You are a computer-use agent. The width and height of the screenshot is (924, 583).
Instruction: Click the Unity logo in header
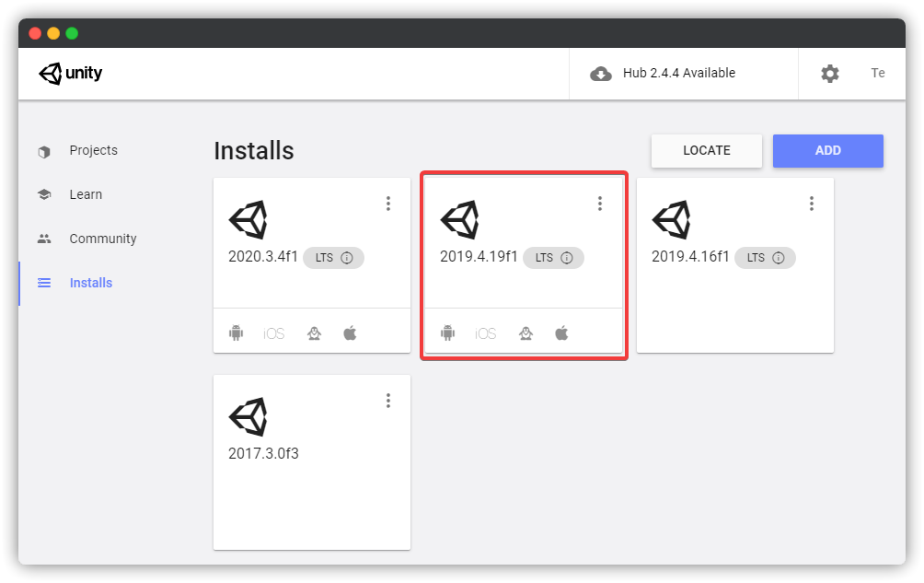(71, 74)
